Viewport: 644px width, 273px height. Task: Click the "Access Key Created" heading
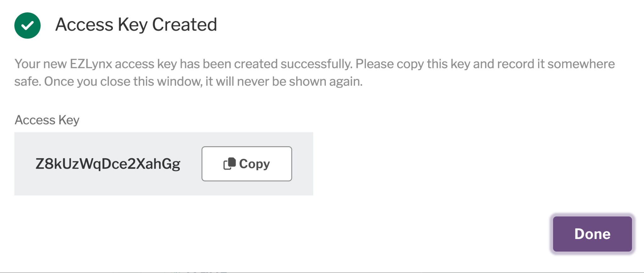tap(136, 25)
